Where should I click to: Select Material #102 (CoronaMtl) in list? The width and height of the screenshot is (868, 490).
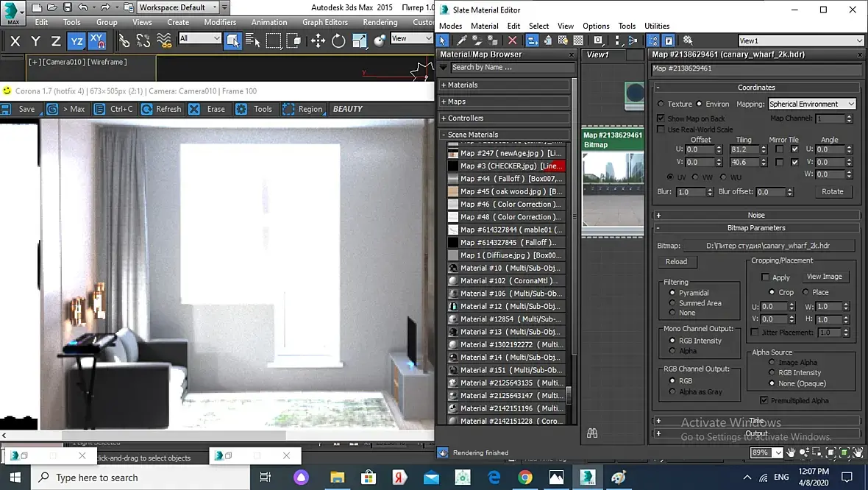pyautogui.click(x=506, y=281)
